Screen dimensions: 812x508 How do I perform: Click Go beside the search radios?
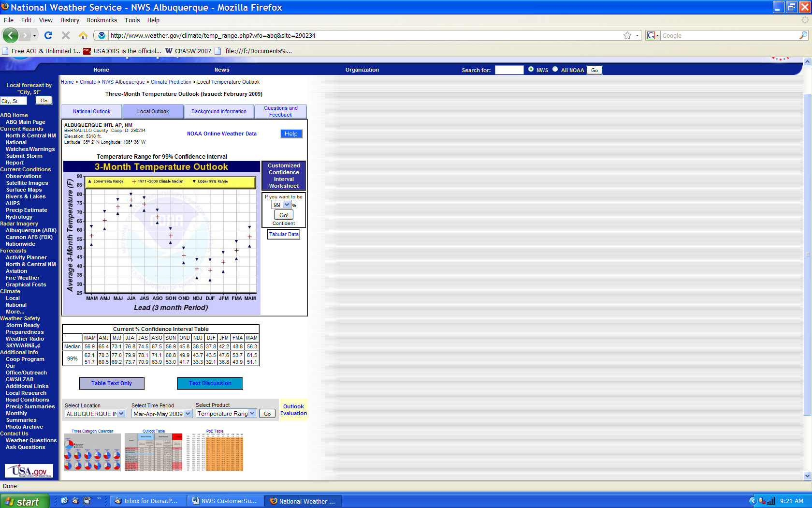[594, 70]
